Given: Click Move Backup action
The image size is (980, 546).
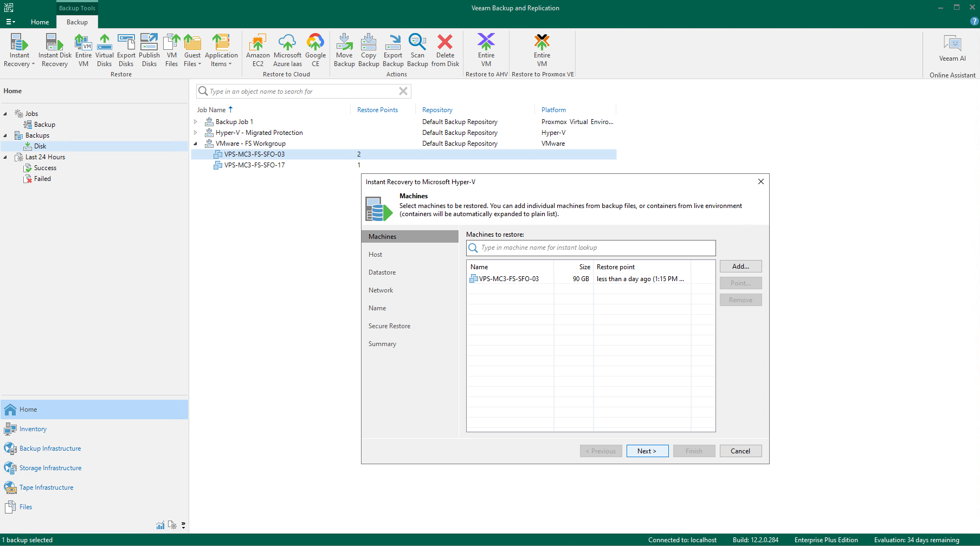Looking at the screenshot, I should (x=344, y=50).
